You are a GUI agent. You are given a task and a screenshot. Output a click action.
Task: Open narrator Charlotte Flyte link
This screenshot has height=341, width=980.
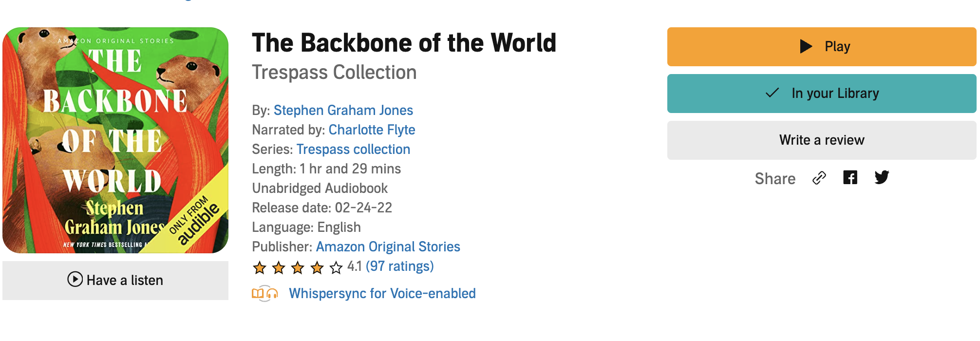pos(372,130)
